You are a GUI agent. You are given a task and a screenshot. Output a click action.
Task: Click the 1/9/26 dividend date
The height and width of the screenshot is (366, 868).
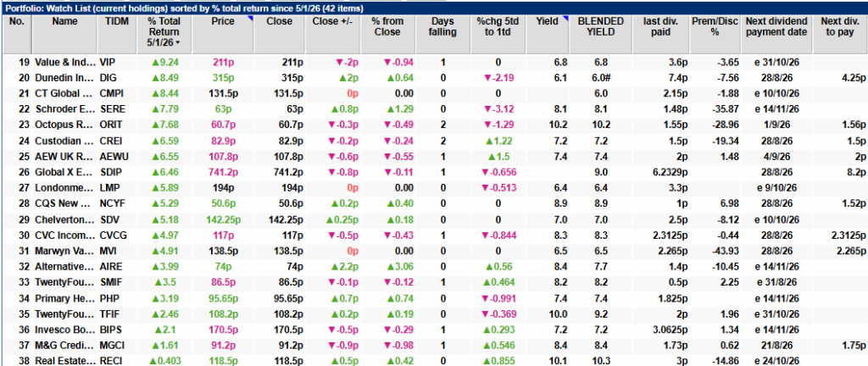[776, 125]
